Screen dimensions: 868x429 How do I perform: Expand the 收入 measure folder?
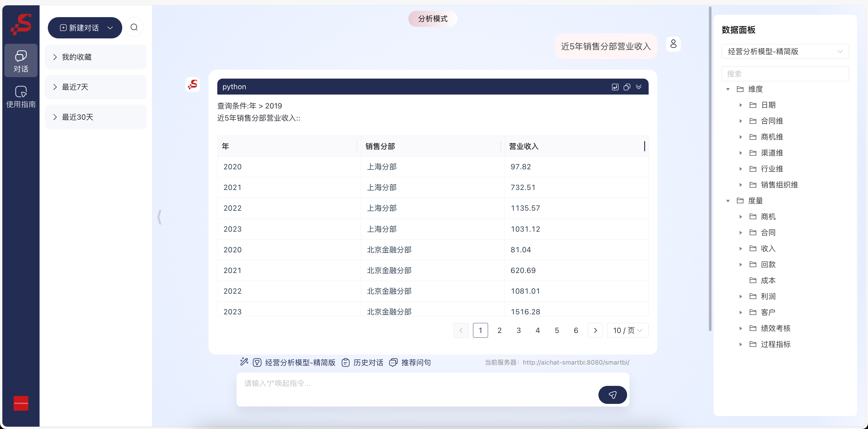[741, 248]
